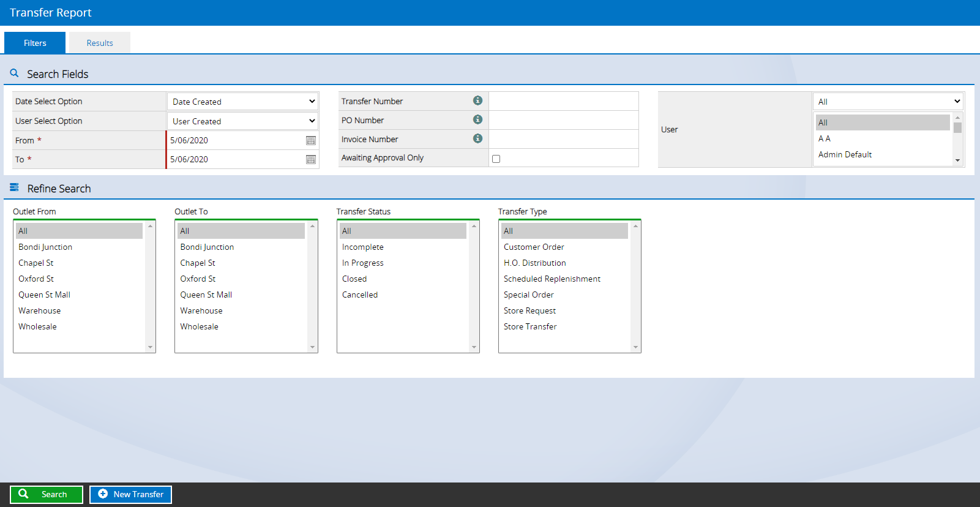Select H.O. Distribution transfer type
Screen dimensions: 980x507
[x=564, y=263]
